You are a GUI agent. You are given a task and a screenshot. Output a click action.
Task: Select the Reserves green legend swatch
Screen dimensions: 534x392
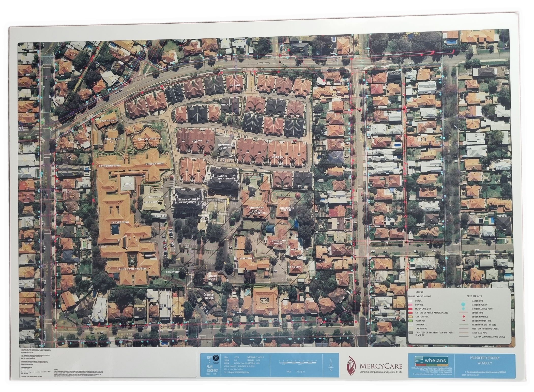coord(410,321)
